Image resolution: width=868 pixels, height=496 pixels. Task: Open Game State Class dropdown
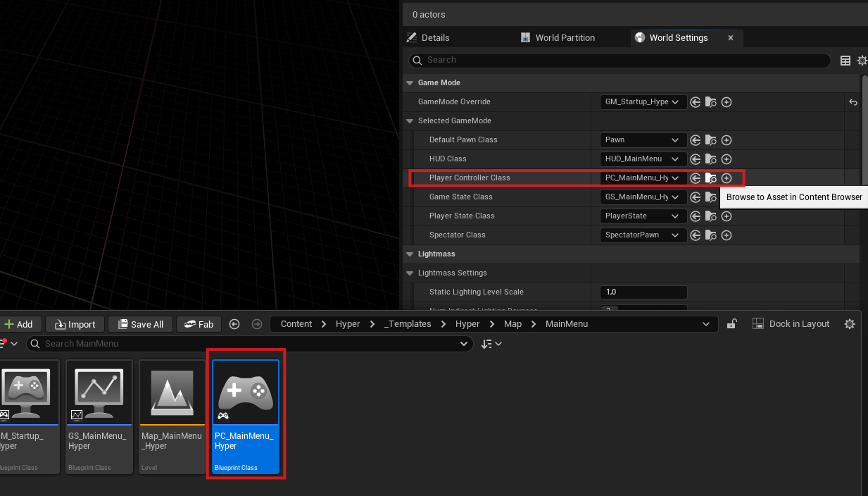643,197
